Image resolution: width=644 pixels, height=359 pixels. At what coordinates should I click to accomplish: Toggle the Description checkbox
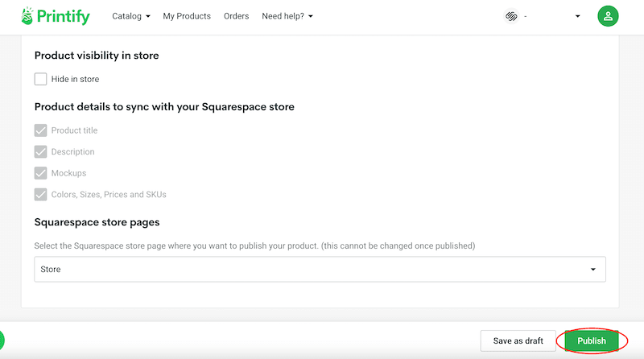41,151
